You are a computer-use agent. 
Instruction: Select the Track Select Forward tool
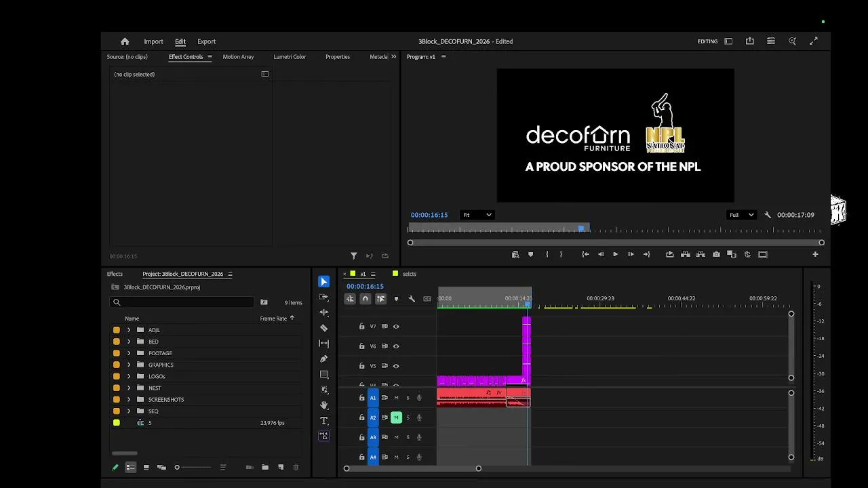(324, 297)
